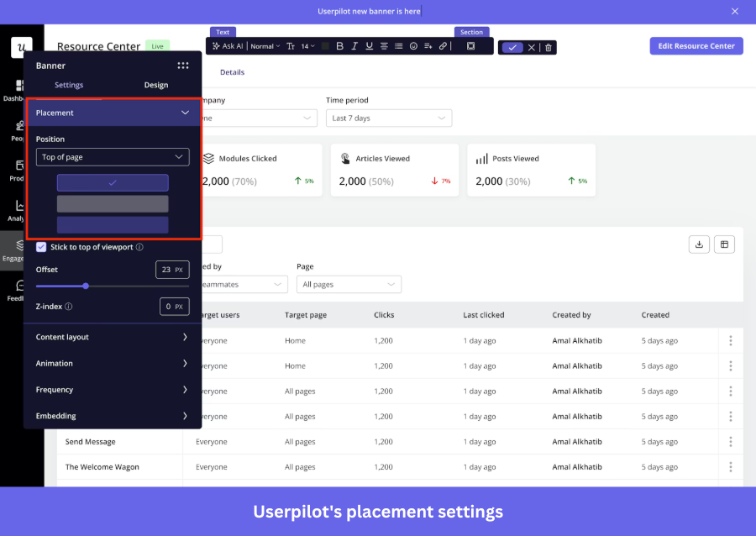Collapse the Placement section

(x=113, y=113)
